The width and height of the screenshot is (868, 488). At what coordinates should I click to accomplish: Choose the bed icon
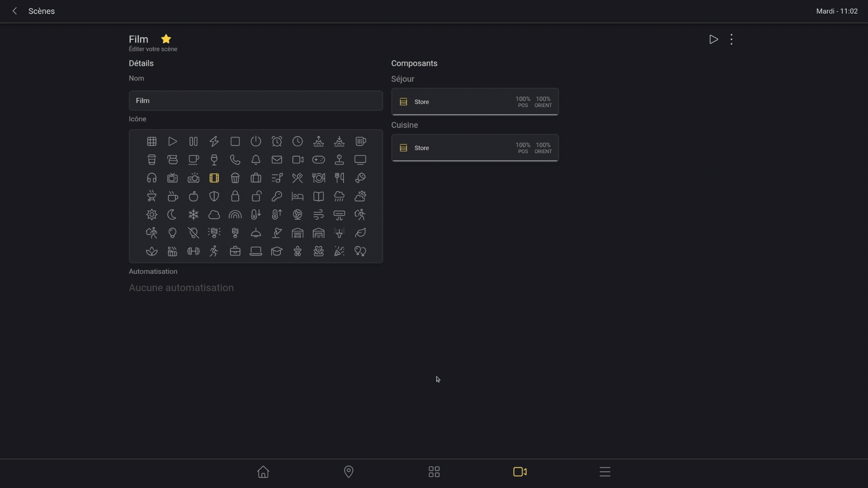[x=297, y=196]
